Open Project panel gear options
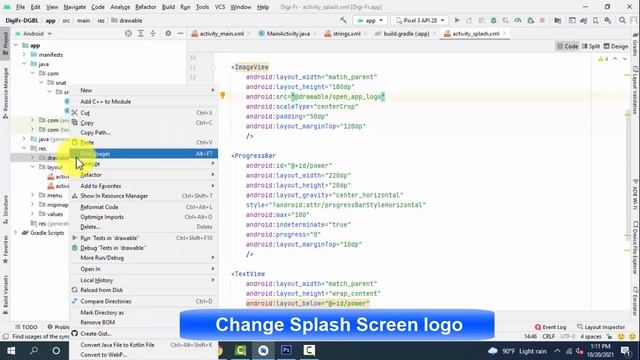Image resolution: width=640 pixels, height=360 pixels. click(168, 33)
